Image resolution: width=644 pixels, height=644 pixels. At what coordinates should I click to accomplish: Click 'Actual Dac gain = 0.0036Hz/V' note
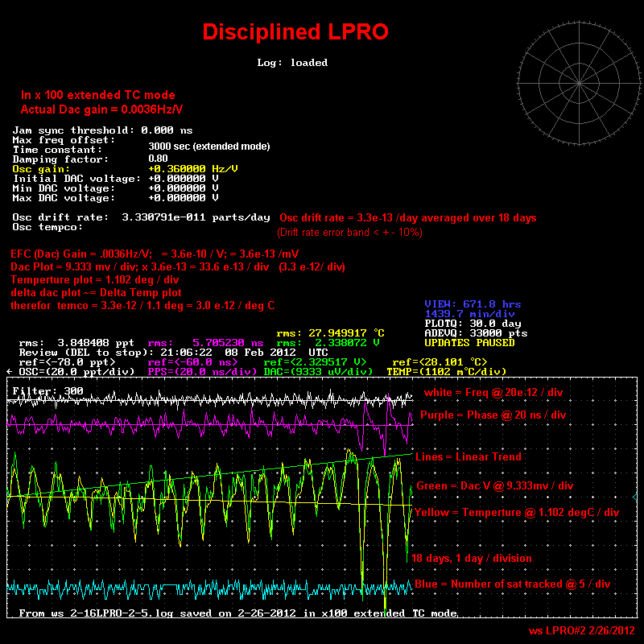[x=101, y=109]
